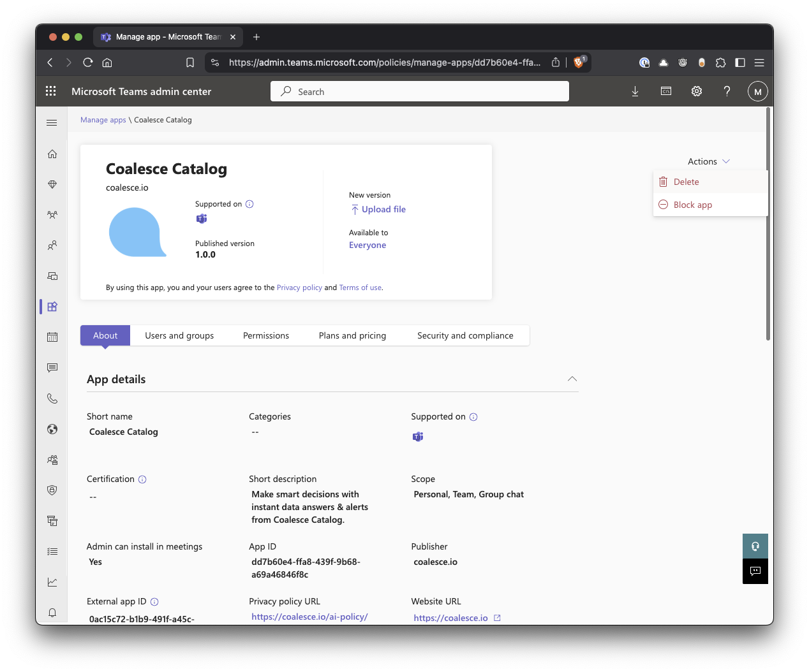Screen dimensions: 809x672
Task: Open the app launcher waffle icon
Action: [x=51, y=91]
